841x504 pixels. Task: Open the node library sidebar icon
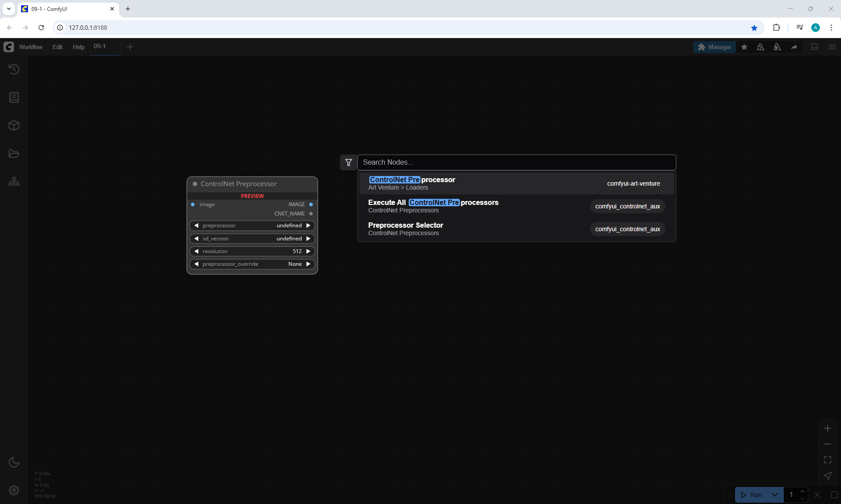tap(14, 97)
